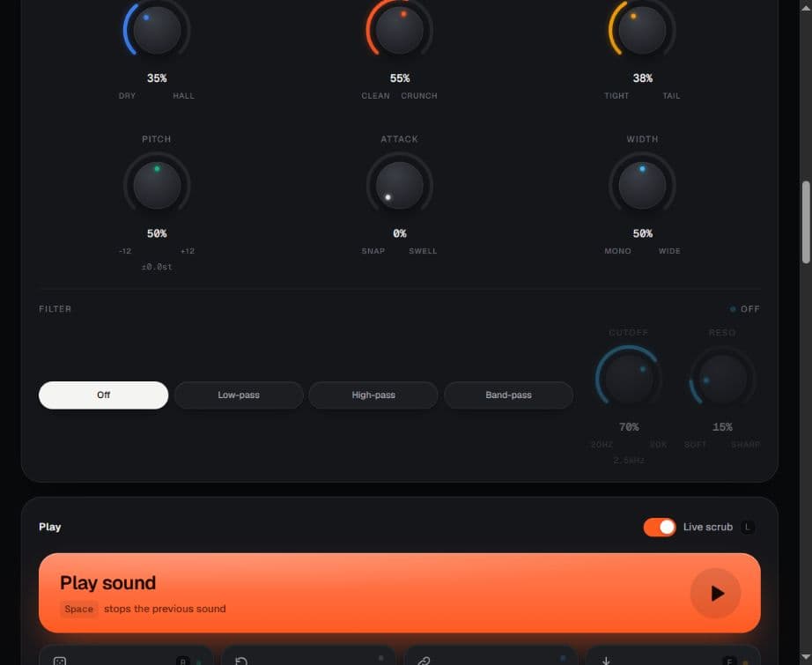Click the Reso 15% value

pyautogui.click(x=722, y=427)
